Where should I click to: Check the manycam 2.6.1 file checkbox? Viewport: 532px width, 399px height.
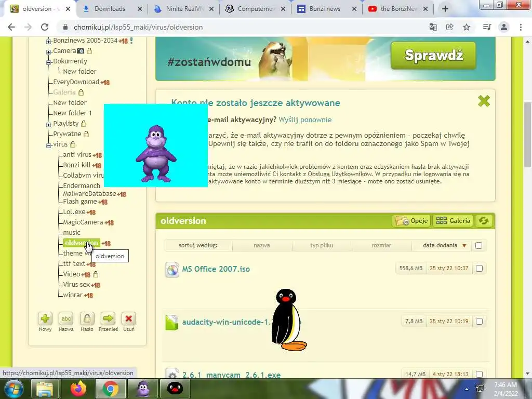pos(479,374)
